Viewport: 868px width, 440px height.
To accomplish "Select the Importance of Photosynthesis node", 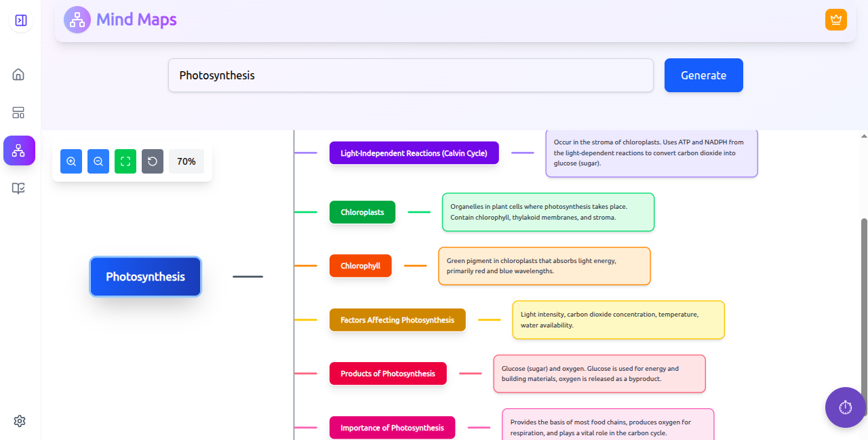I will coord(392,428).
